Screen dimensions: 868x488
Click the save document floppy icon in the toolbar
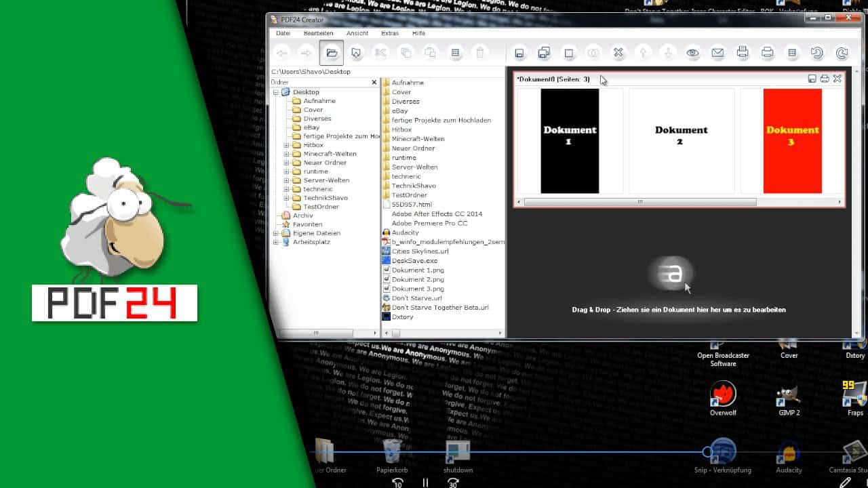pos(519,53)
